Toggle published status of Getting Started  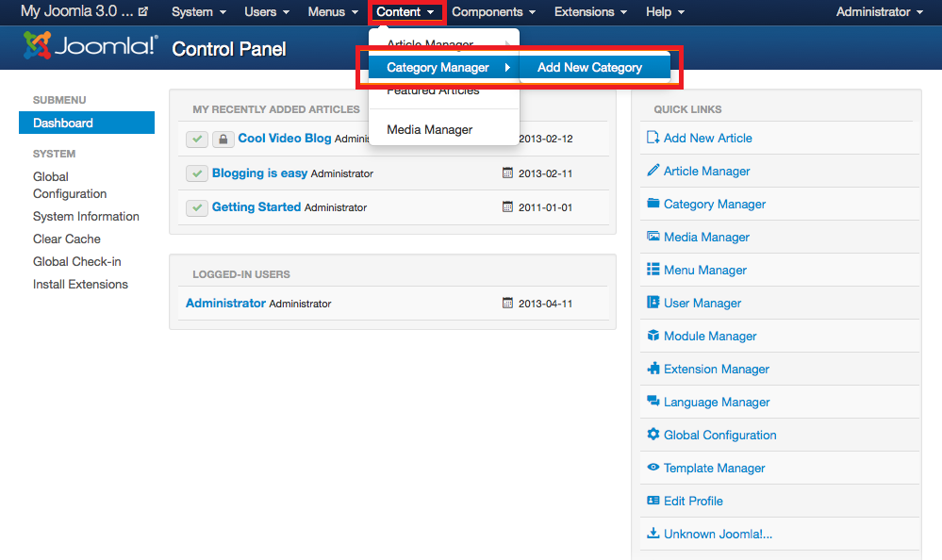point(197,208)
